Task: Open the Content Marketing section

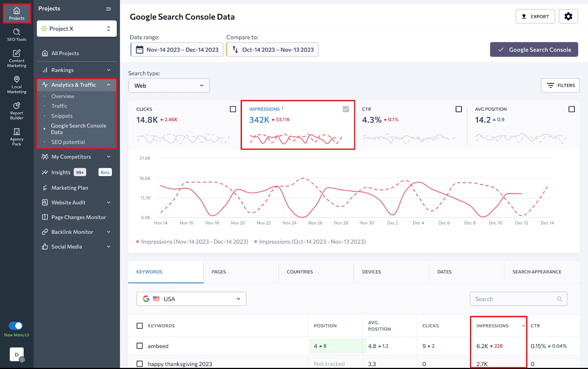Action: pos(16,58)
